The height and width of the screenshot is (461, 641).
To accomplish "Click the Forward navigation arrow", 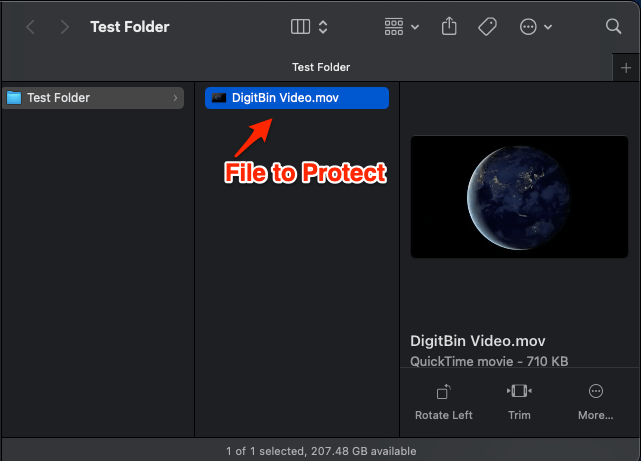I will [x=65, y=27].
